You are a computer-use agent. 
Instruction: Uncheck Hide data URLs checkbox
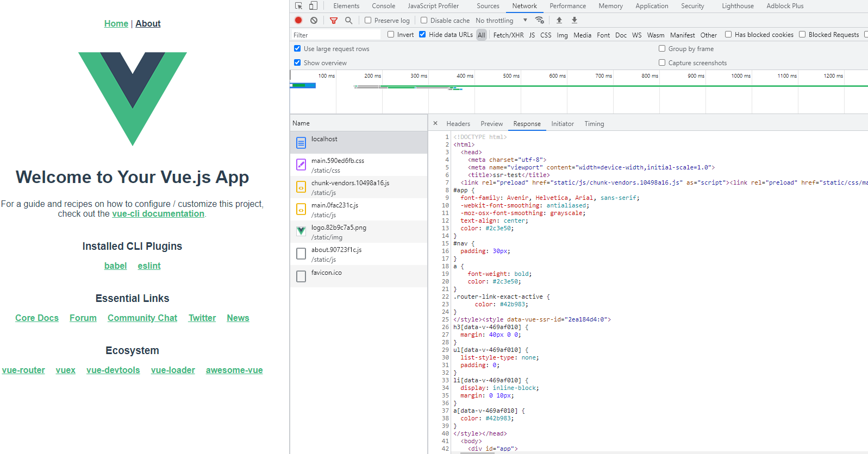click(422, 34)
